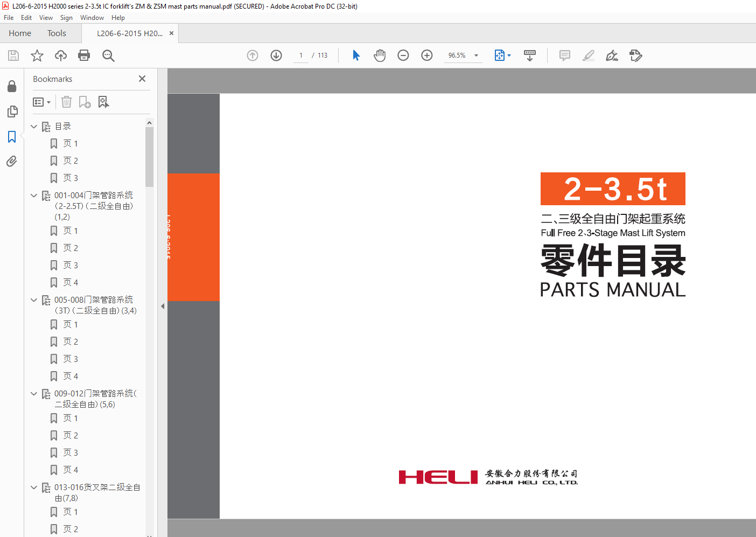Screen dimensions: 756x537
Task: Open the zoom level dropdown
Action: pos(476,55)
